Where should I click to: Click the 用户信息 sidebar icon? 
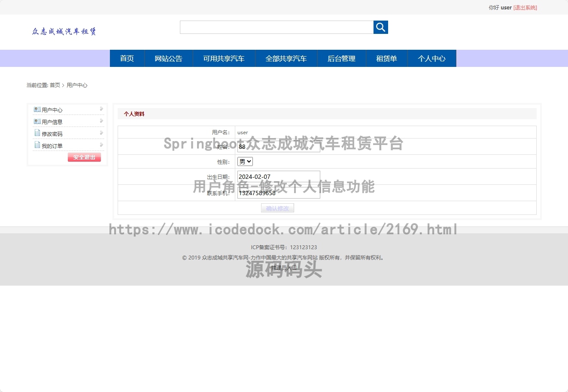tap(37, 121)
